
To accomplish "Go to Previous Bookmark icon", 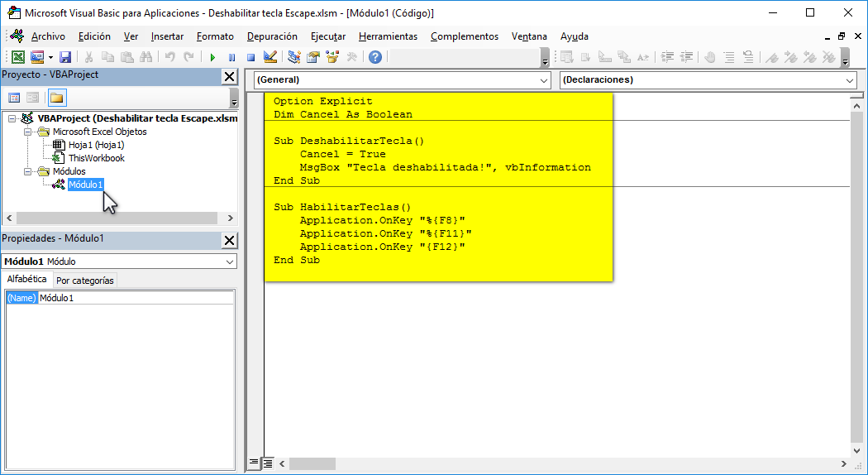I will (810, 57).
